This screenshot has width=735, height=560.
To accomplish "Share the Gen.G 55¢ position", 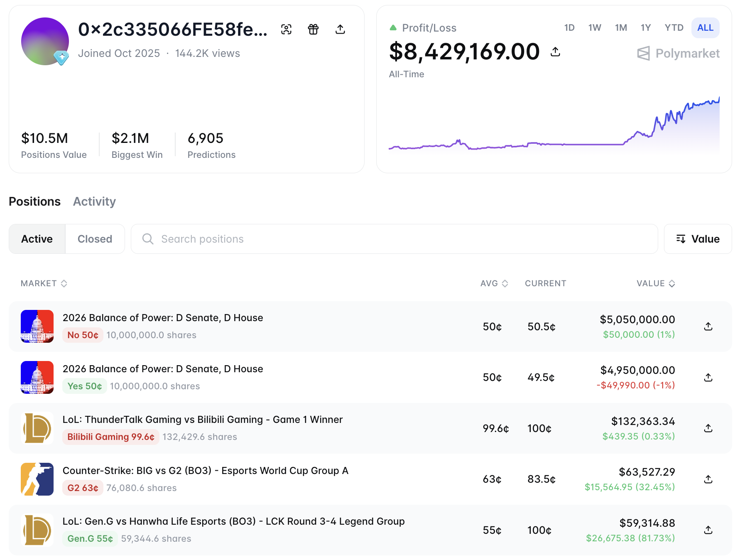I will (708, 530).
